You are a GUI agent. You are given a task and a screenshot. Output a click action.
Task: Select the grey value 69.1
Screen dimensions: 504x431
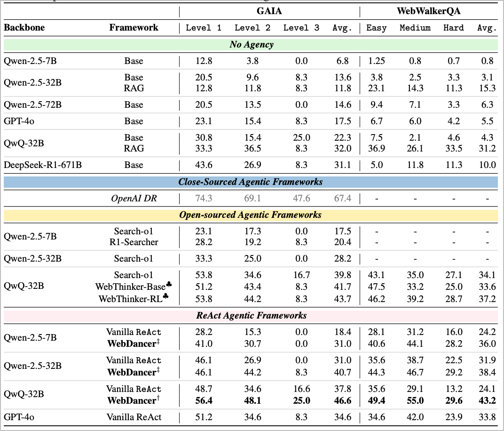point(252,198)
